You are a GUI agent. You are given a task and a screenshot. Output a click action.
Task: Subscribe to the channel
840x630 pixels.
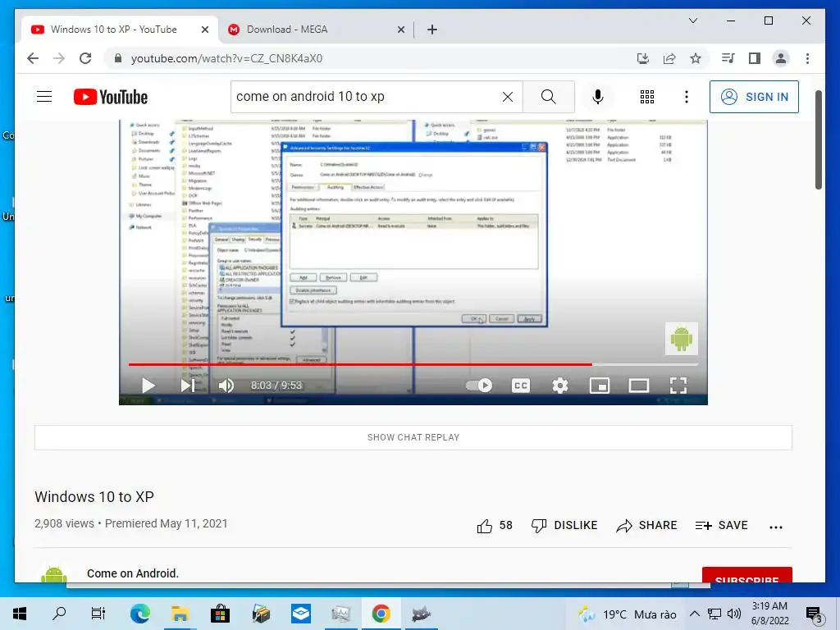tap(746, 575)
